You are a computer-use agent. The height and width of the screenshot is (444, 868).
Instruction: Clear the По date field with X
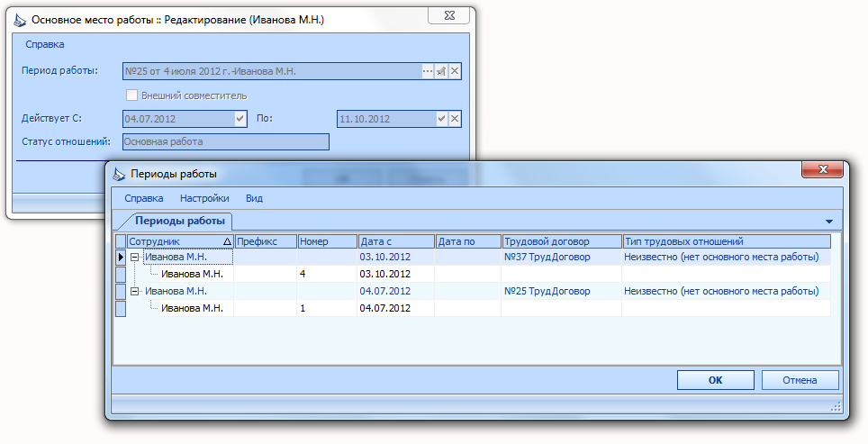pyautogui.click(x=455, y=119)
